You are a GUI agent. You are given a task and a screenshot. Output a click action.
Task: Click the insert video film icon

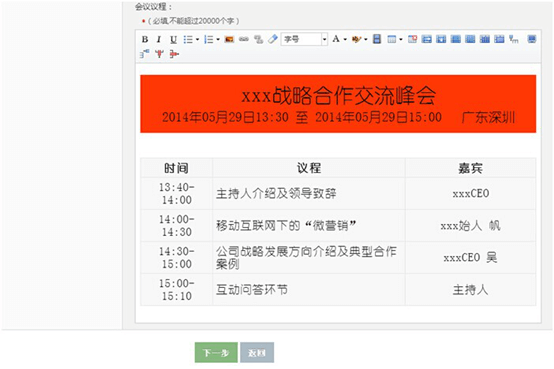377,39
